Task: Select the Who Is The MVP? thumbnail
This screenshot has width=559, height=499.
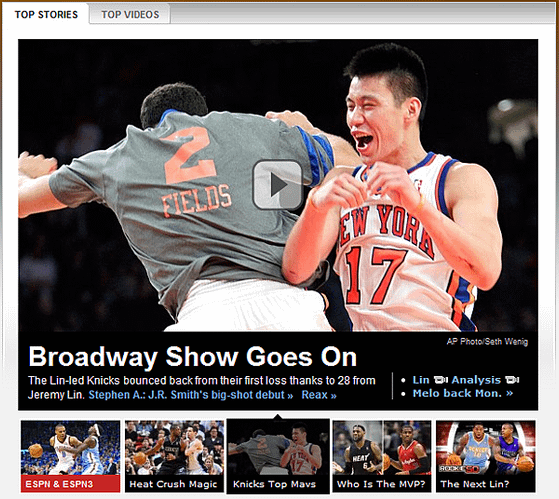Action: pyautogui.click(x=382, y=456)
